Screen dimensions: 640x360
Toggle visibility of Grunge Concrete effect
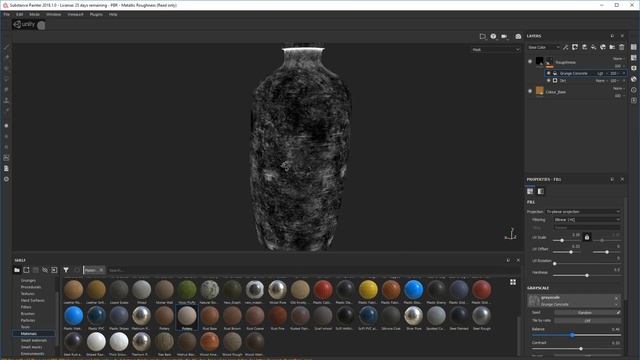pos(549,73)
